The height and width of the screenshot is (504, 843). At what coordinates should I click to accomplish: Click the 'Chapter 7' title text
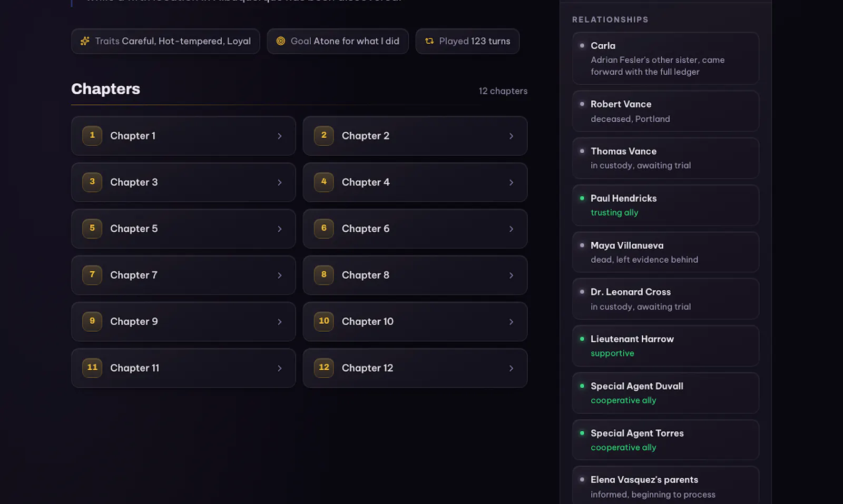tap(134, 275)
